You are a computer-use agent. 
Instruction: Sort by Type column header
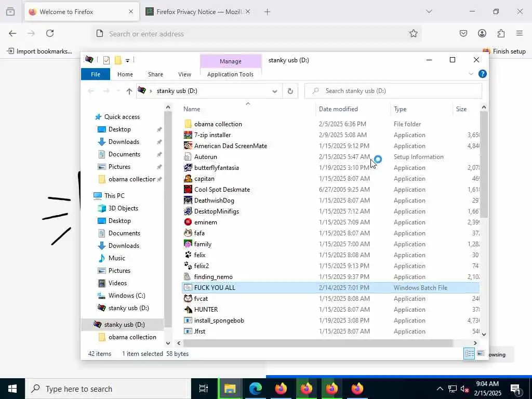pos(400,109)
